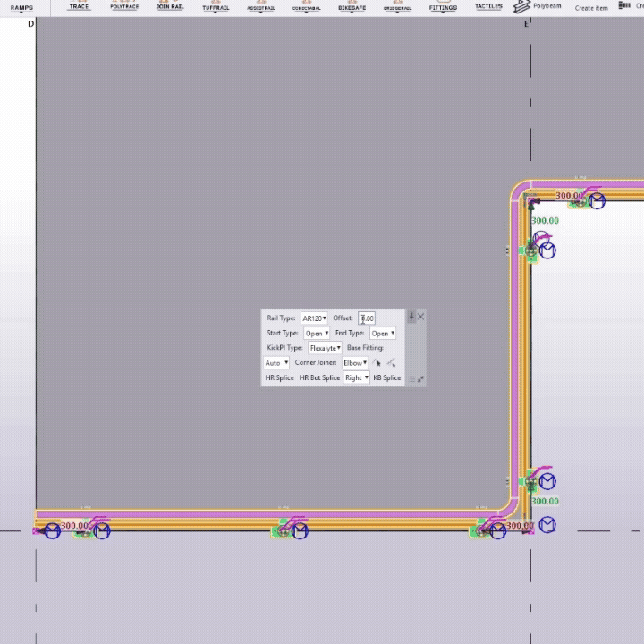The image size is (644, 644).
Task: Click the HR Splice button
Action: tap(279, 377)
